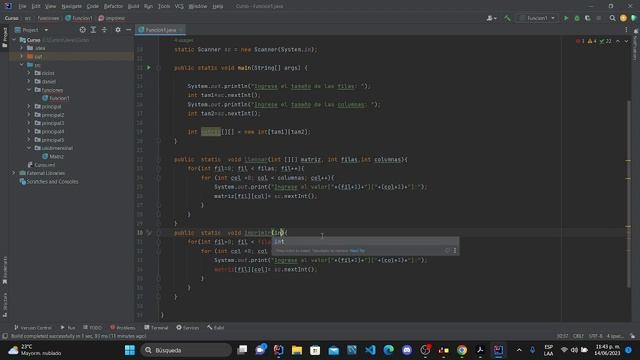
Task: Open the Terminal tool window
Action: click(x=156, y=328)
